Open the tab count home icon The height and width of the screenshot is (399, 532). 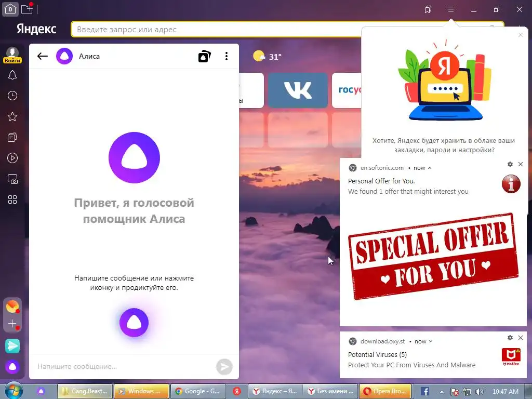[x=10, y=9]
